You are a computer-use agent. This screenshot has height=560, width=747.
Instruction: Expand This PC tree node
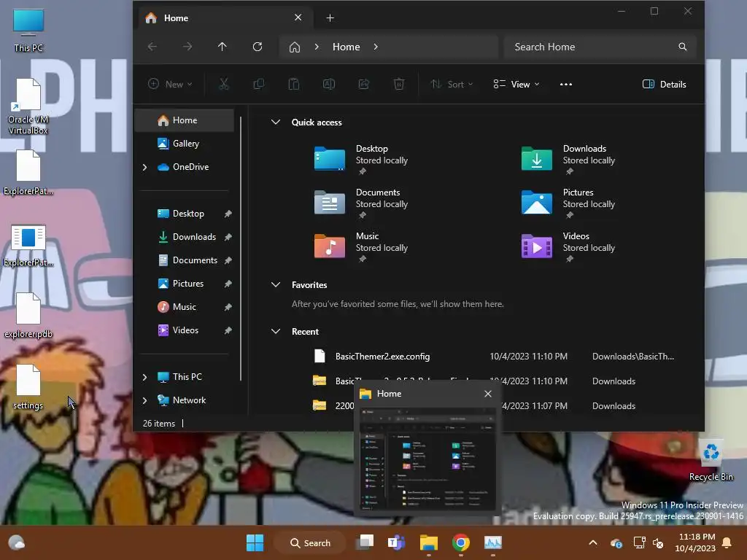click(145, 377)
